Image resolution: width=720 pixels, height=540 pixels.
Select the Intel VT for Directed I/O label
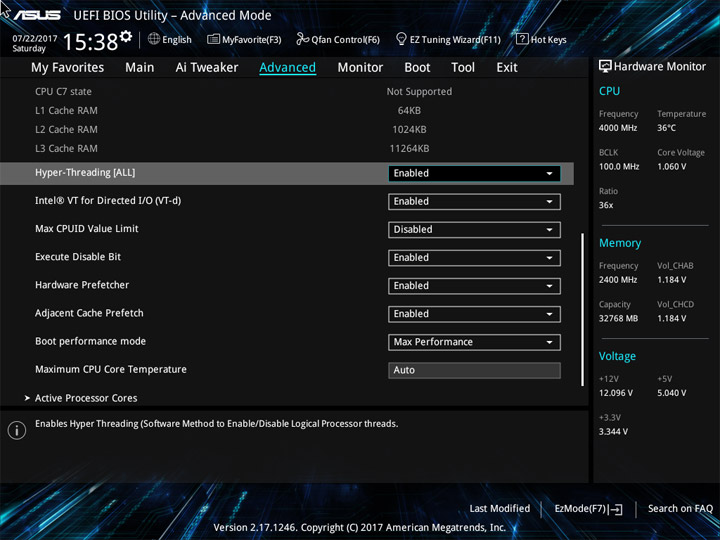(108, 201)
